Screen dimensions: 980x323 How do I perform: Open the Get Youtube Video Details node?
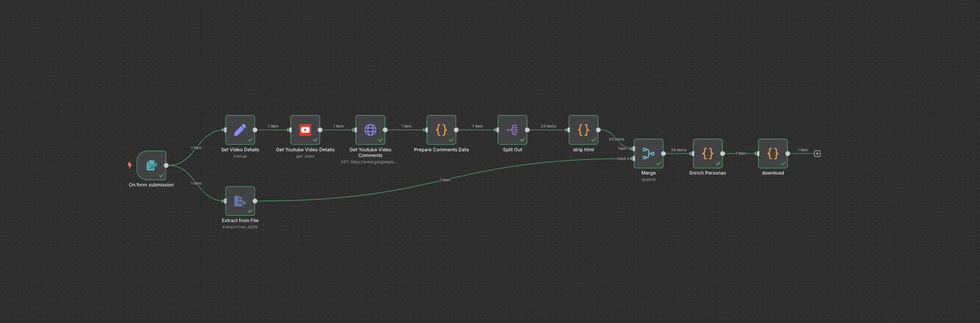click(305, 130)
